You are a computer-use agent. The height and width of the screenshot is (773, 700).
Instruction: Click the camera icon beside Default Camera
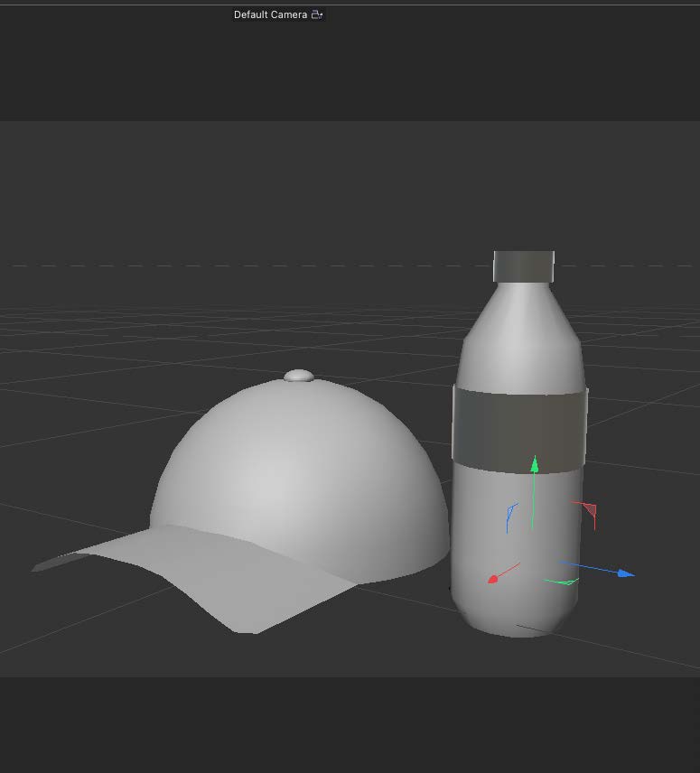[316, 14]
